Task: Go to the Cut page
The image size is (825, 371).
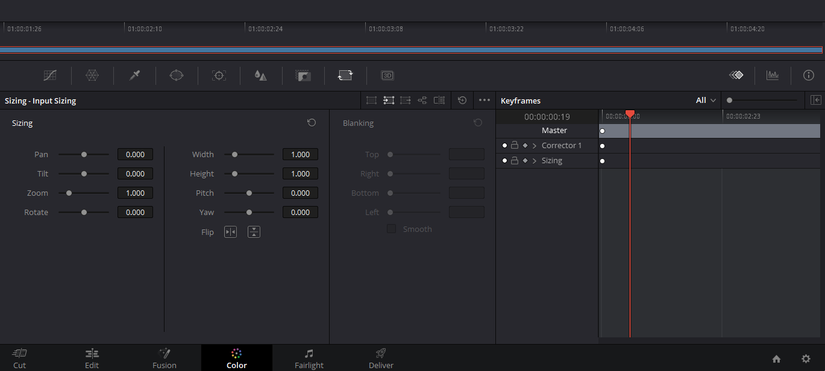Action: pyautogui.click(x=19, y=358)
